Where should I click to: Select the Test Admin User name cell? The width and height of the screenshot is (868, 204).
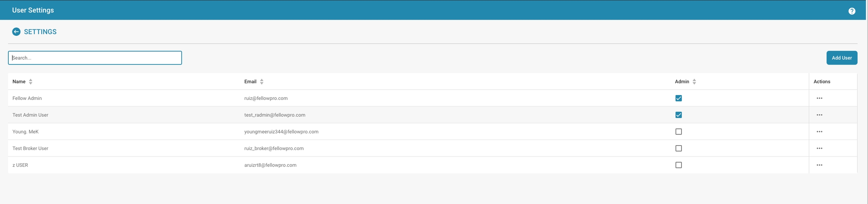point(31,115)
